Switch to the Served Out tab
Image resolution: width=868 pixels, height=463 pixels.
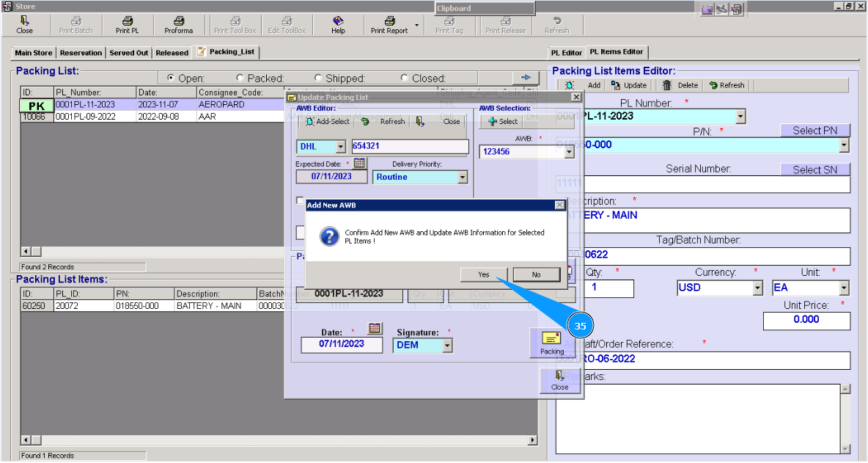[x=129, y=53]
